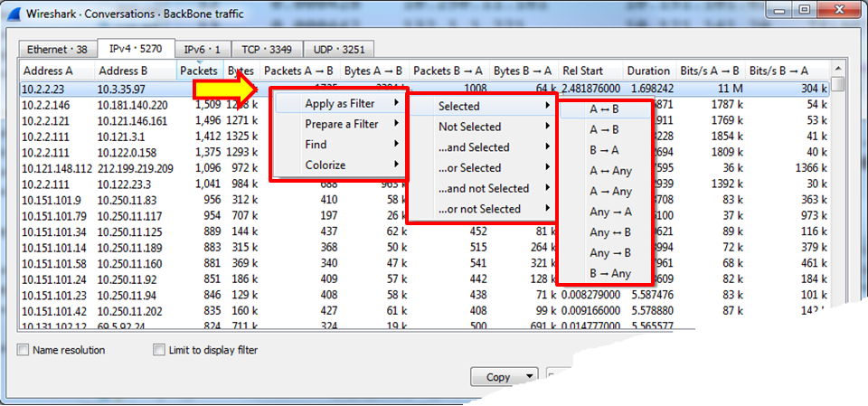Open the Copy button dropdown arrow

coord(531,377)
